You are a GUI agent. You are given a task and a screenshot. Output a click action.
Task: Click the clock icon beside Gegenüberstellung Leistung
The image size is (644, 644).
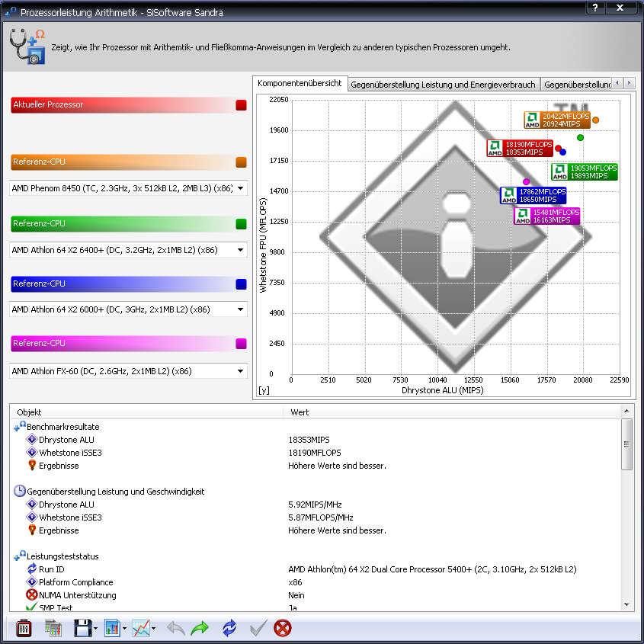click(x=19, y=492)
